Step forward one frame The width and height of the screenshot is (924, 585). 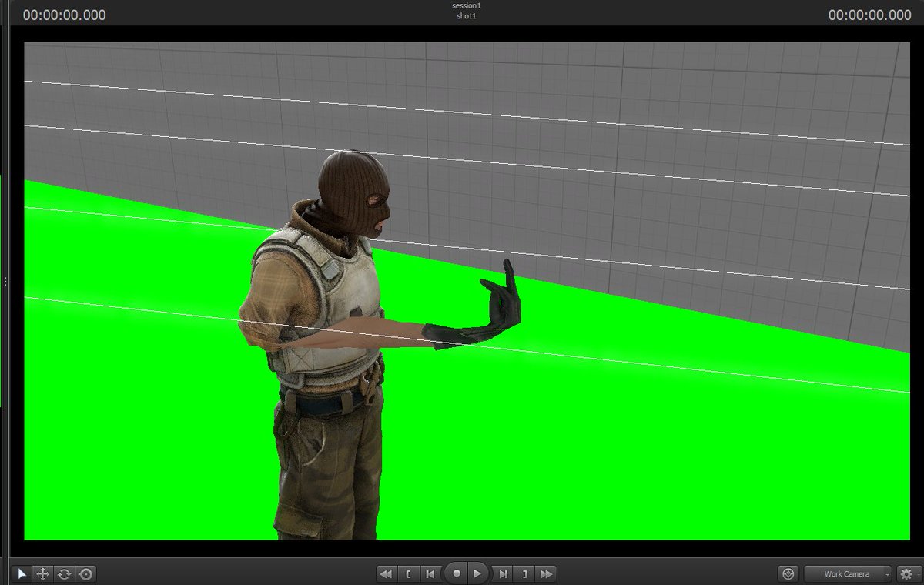[504, 573]
